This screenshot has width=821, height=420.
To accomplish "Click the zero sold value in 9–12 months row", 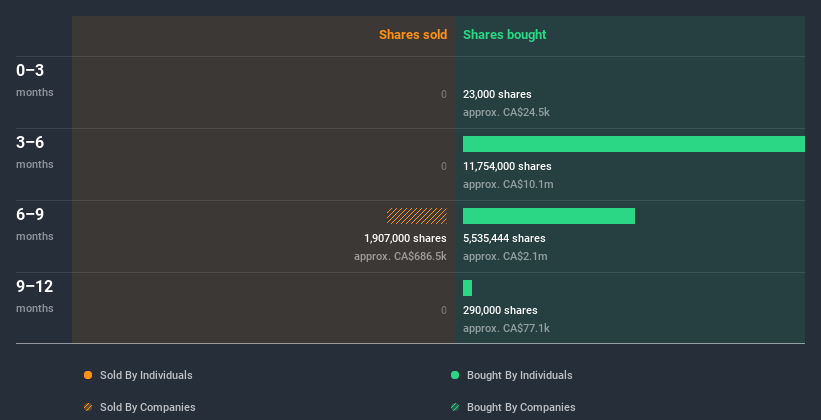I will (x=444, y=310).
